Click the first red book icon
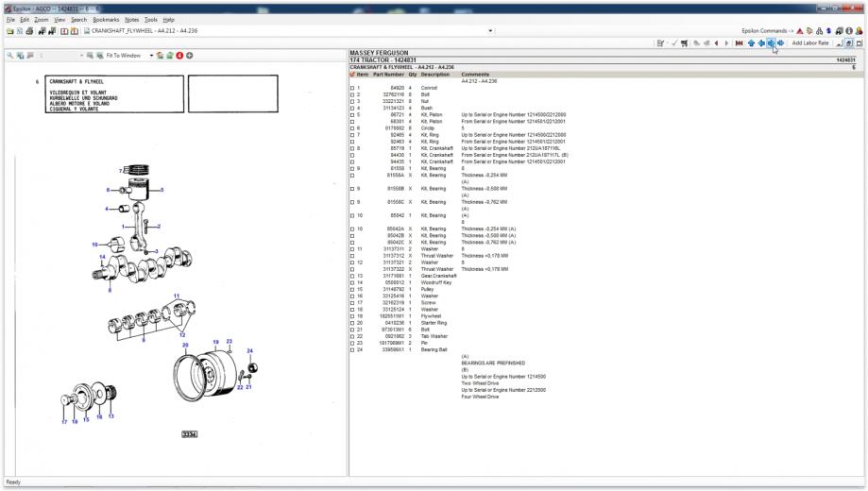 (x=64, y=31)
